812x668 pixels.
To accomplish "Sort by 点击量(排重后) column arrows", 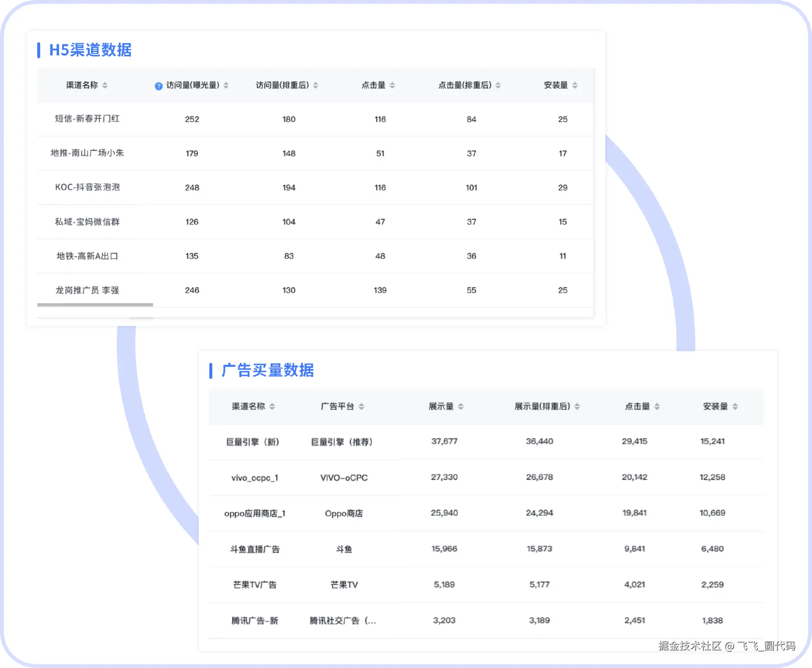I will tap(498, 85).
